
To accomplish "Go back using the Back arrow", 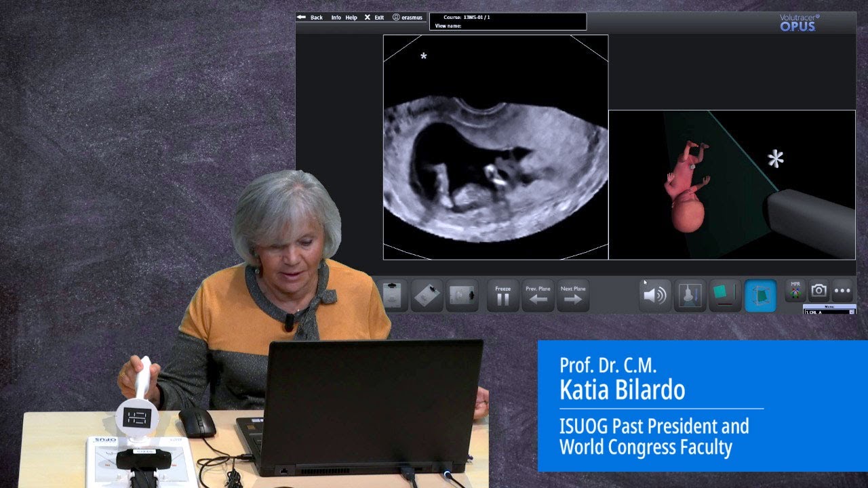I will (309, 18).
